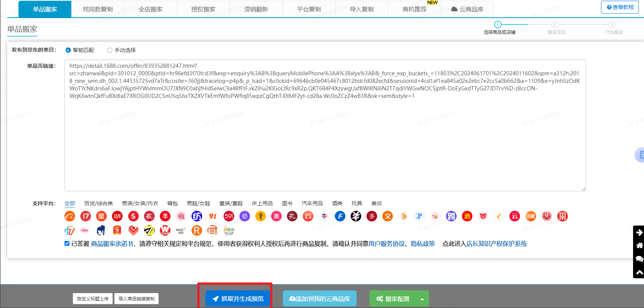Click the 抓取并生成预览 button
The image size is (644, 308).
238,299
